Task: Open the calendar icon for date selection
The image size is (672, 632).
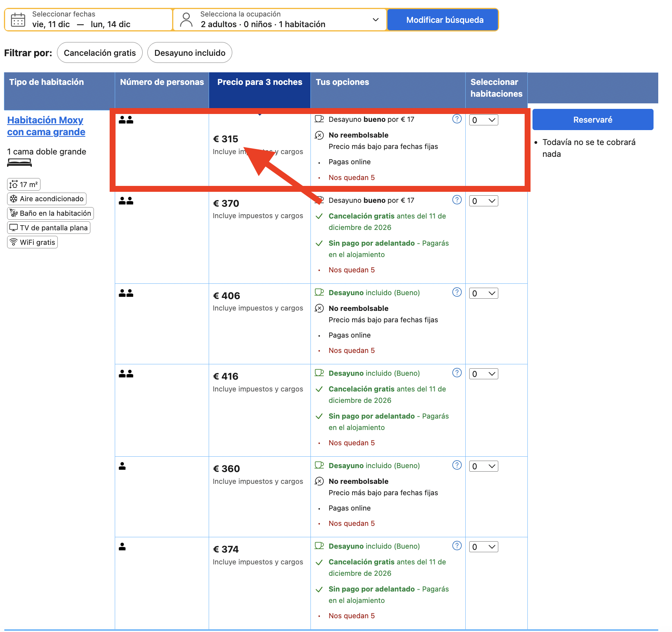Action: [18, 20]
